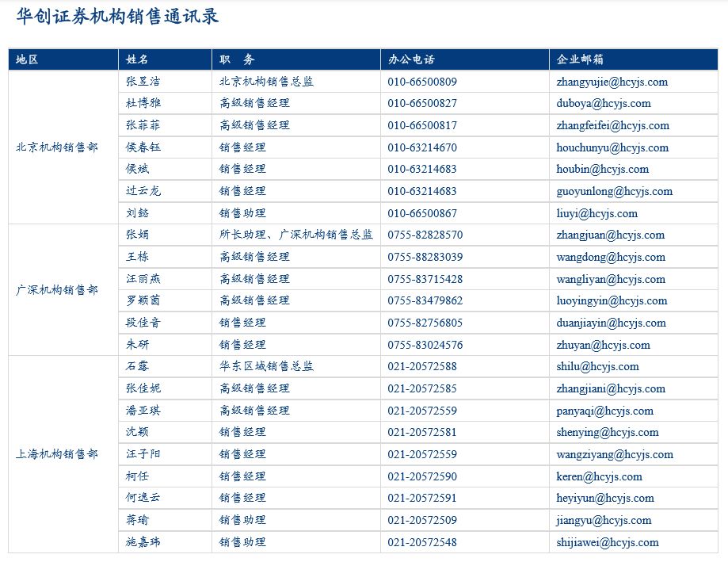Click the name 王栋
Screen dimensions: 728x562
tap(137, 256)
